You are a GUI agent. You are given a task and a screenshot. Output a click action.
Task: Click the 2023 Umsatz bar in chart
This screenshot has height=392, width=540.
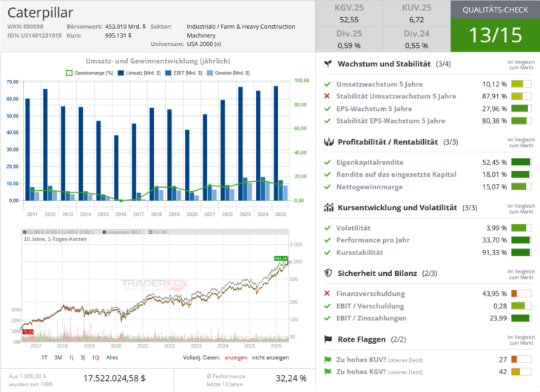pyautogui.click(x=240, y=143)
